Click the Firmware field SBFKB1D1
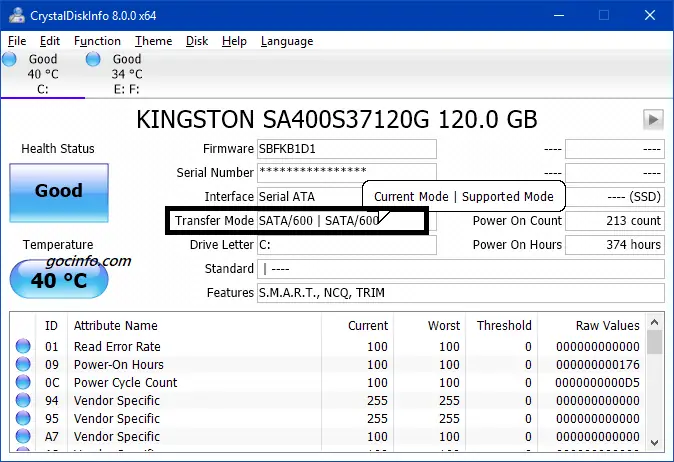Viewport: 674px width, 462px height. (346, 149)
